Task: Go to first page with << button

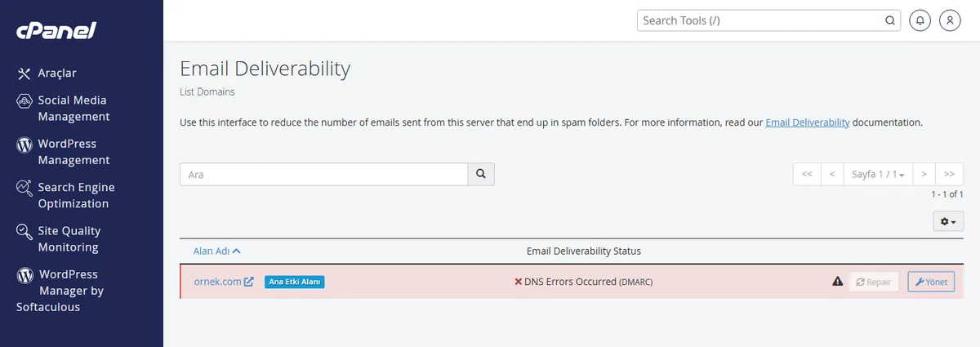Action: coord(806,174)
